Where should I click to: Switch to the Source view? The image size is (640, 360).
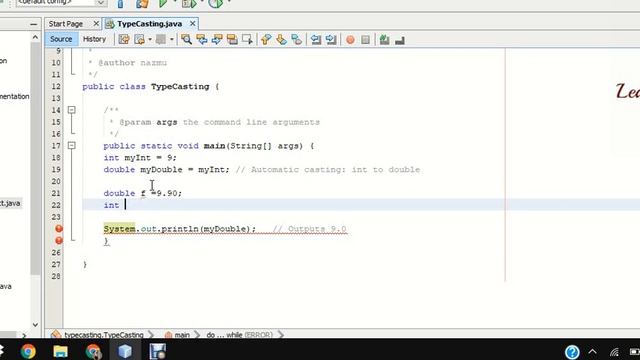coord(61,39)
